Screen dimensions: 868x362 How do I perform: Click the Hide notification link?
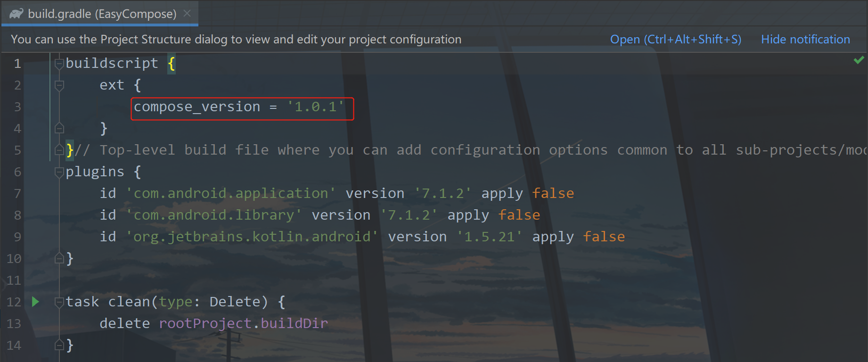click(805, 39)
